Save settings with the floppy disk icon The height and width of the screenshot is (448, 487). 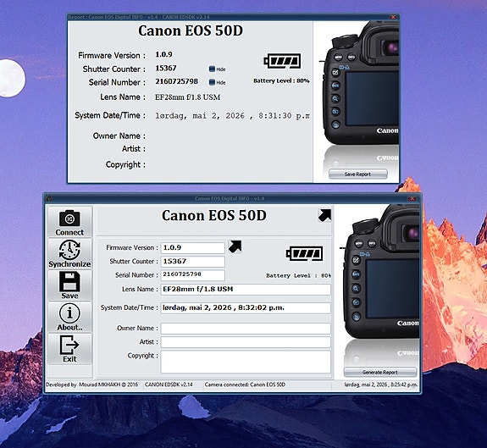69,285
